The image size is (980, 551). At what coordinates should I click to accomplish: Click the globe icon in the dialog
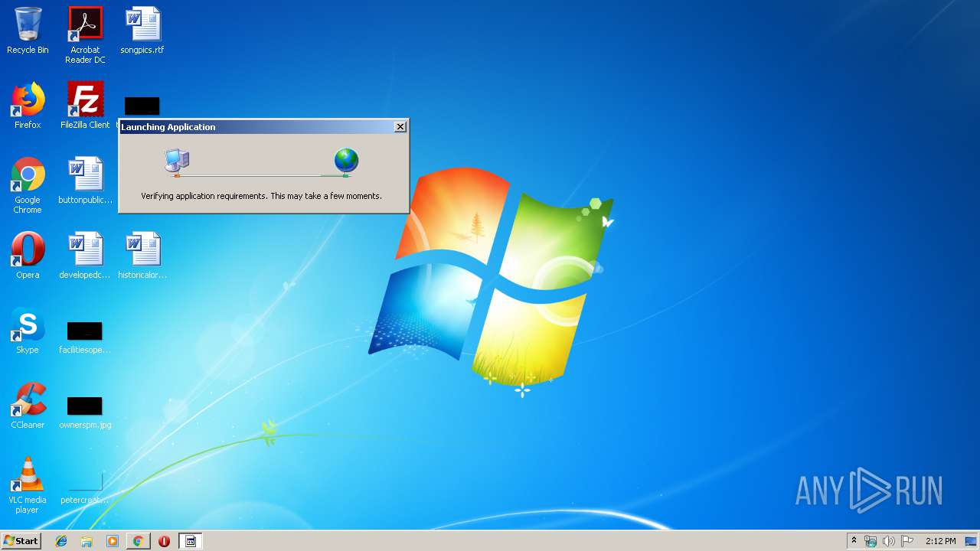[x=346, y=161]
